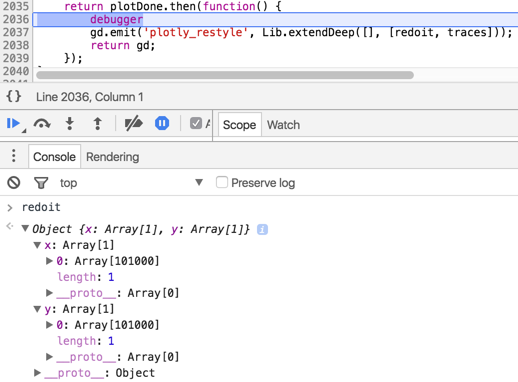Expand 0: Array[101000] under x
Image resolution: width=518 pixels, height=382 pixels.
click(x=49, y=261)
